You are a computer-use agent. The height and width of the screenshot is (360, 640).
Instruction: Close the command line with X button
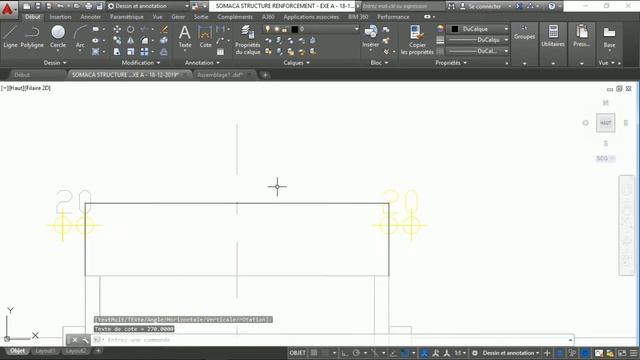click(75, 340)
